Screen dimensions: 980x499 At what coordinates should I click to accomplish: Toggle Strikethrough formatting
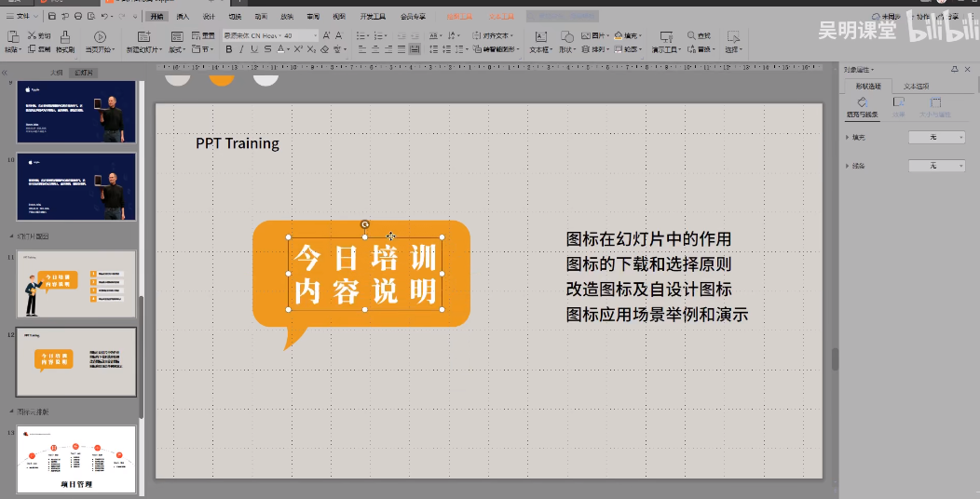267,48
